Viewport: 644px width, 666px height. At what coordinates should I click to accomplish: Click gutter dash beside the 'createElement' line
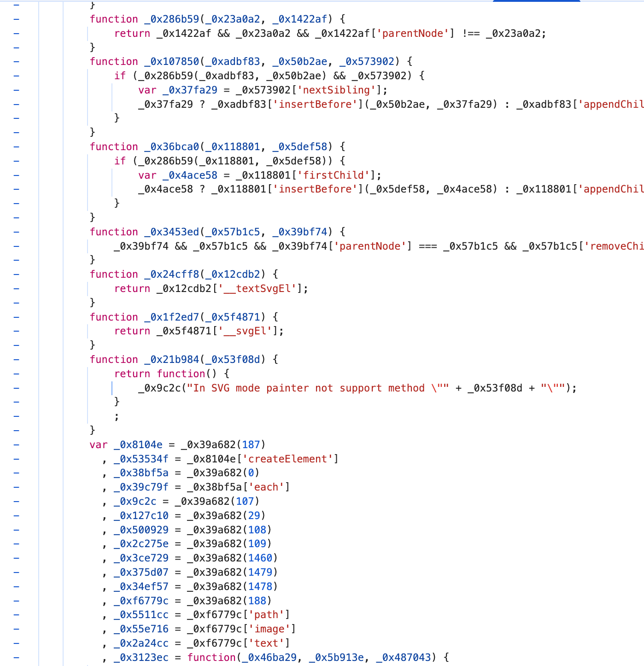point(17,459)
